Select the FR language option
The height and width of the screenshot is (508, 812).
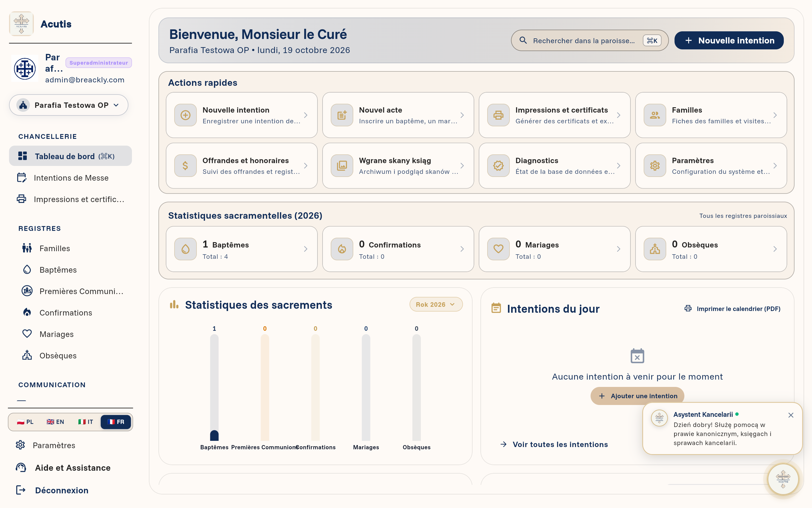[x=116, y=422]
